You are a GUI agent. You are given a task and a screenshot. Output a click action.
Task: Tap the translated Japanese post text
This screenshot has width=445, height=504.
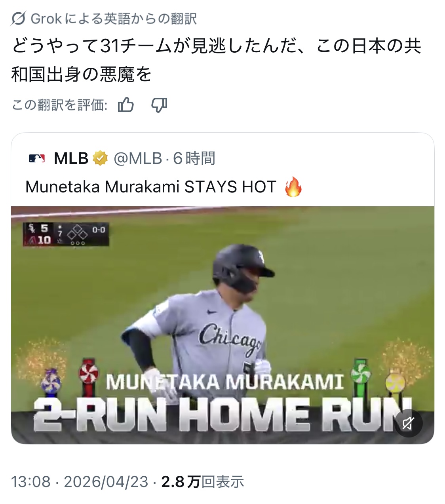tap(216, 60)
